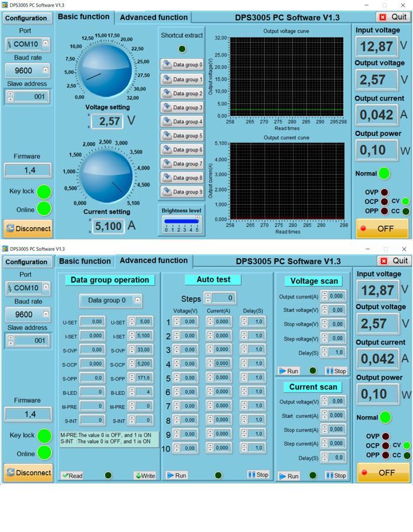This screenshot has height=532, width=413.
Task: Switch to Basic function tab in bottom window
Action: pos(84,261)
